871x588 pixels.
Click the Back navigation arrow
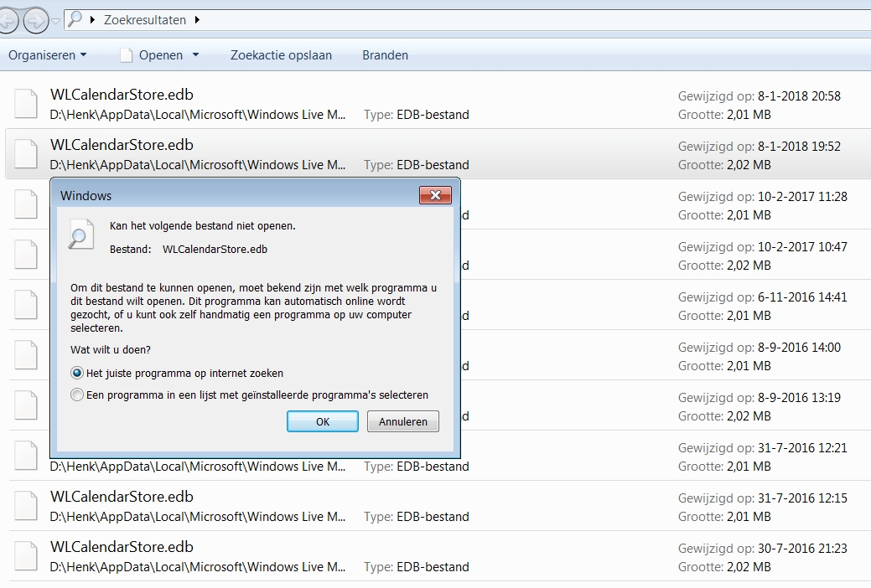coord(7,21)
